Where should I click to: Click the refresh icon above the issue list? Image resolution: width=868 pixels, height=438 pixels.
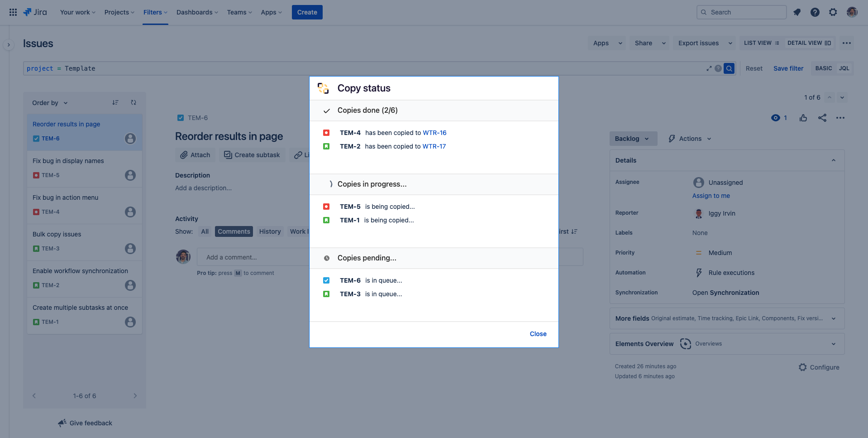[134, 102]
